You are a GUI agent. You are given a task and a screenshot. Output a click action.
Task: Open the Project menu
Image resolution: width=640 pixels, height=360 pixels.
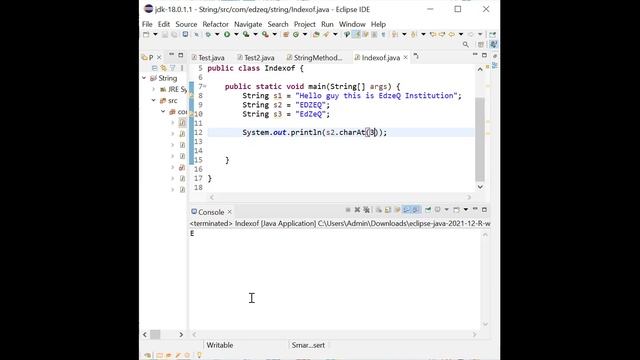(x=304, y=24)
